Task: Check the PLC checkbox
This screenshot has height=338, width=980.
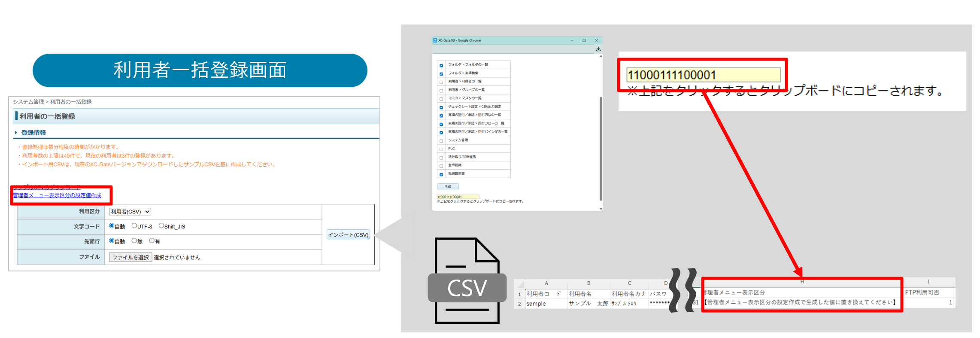Action: (441, 149)
